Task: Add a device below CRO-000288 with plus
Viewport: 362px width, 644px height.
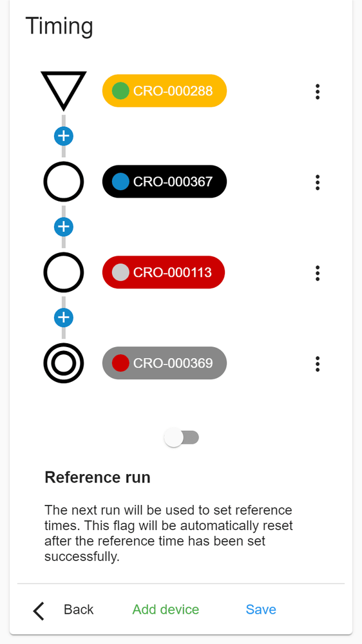Action: click(64, 136)
